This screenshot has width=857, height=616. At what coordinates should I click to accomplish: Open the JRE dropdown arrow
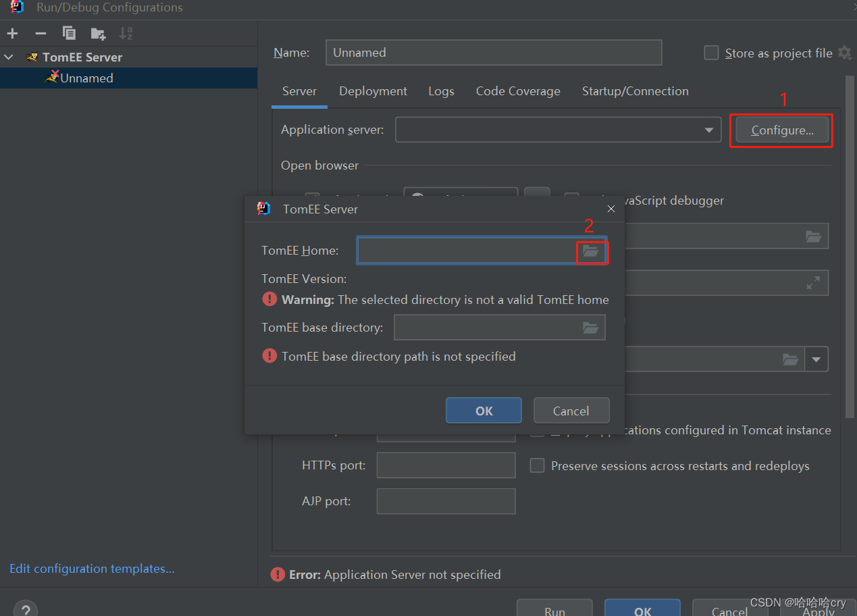pos(816,359)
